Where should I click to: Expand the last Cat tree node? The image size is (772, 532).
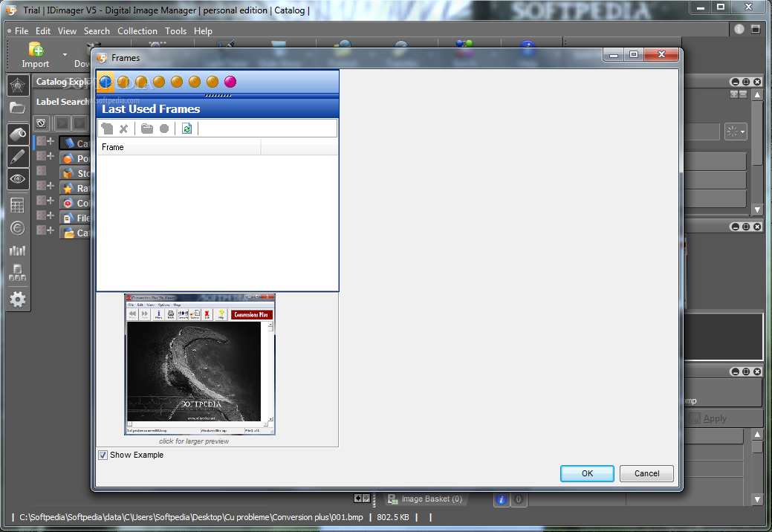click(x=51, y=230)
